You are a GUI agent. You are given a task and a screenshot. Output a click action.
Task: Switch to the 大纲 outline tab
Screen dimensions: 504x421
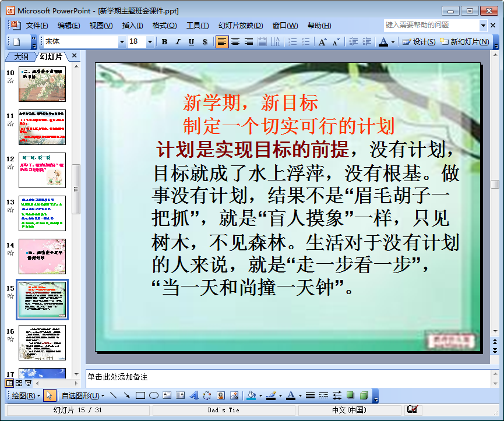21,56
